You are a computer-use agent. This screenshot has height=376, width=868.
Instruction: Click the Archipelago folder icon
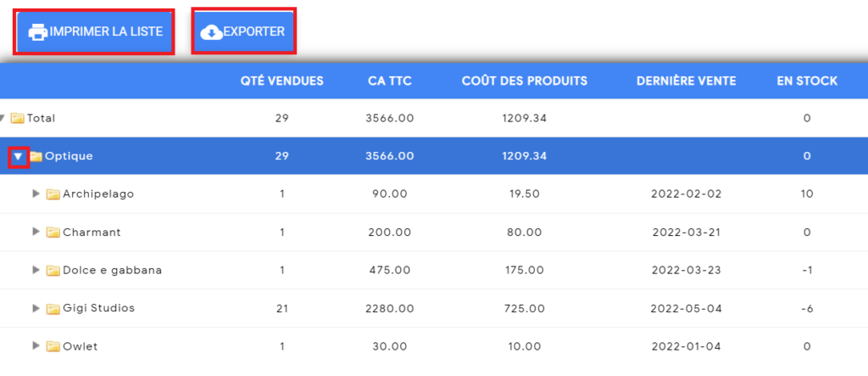coord(53,194)
